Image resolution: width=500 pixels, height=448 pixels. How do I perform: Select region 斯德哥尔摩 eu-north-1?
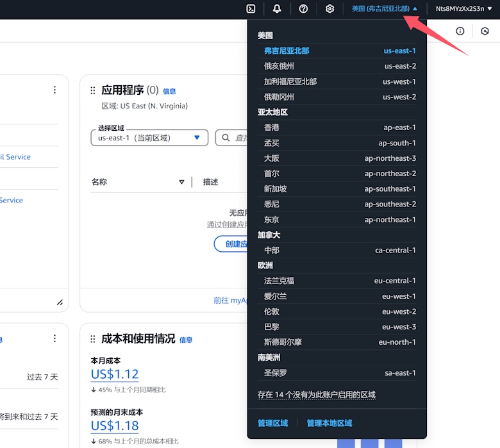pos(337,342)
